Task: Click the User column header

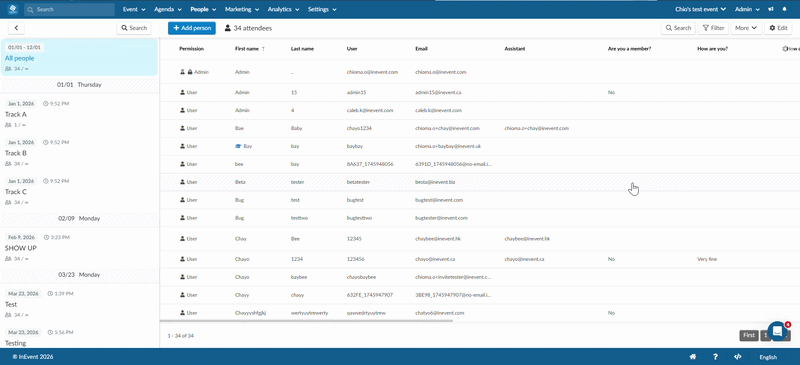Action: pos(352,49)
